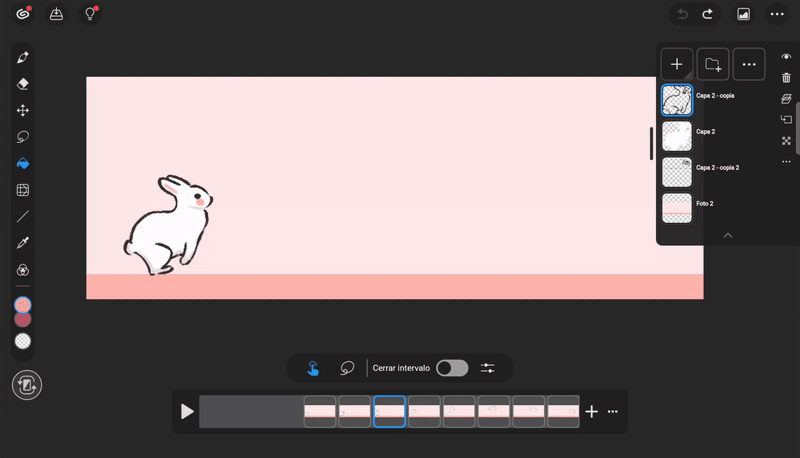Open the lightbulb learn tips icon
Viewport: 800px width, 458px height.
[x=90, y=14]
